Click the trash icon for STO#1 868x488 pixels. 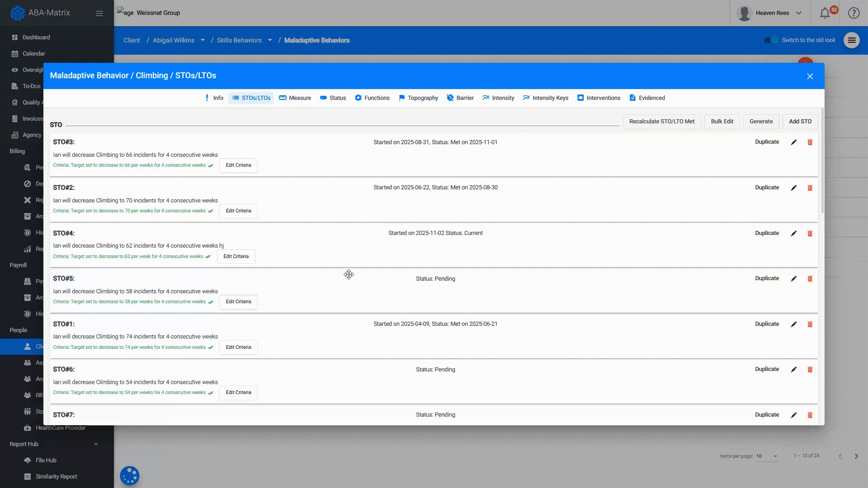pos(810,324)
